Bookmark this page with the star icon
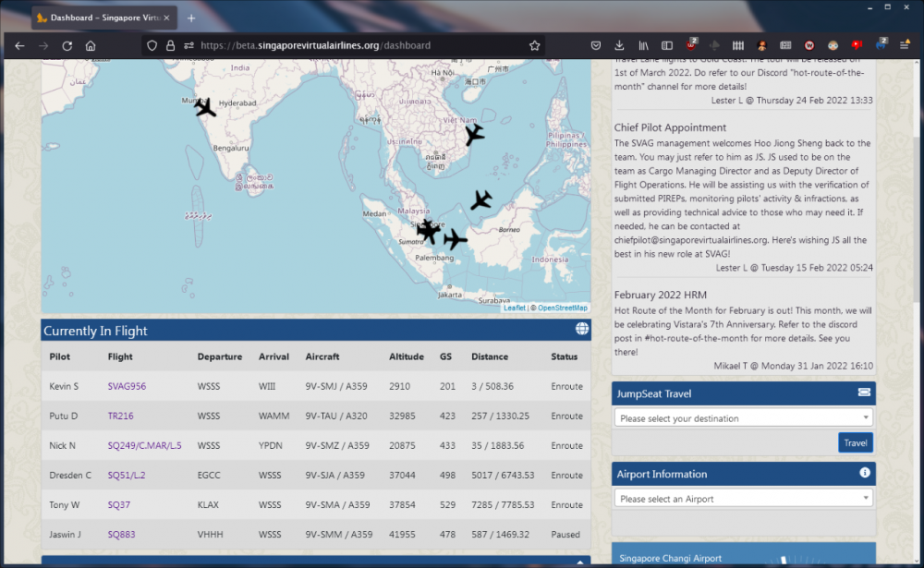This screenshot has width=924, height=568. pyautogui.click(x=534, y=45)
